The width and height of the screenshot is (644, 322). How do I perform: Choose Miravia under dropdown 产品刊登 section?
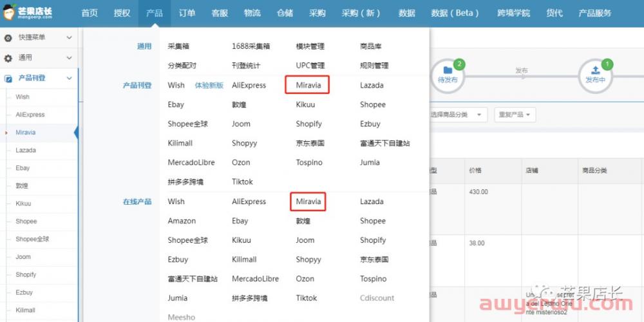(x=308, y=86)
